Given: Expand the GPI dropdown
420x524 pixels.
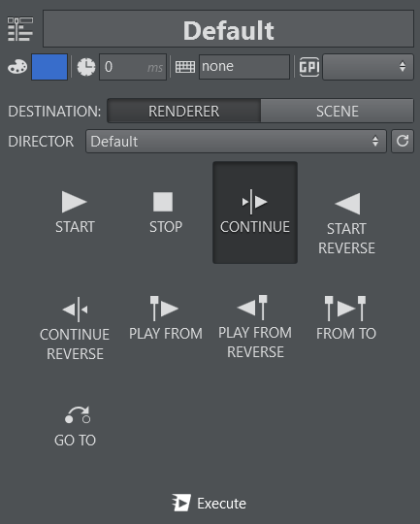Looking at the screenshot, I should (368, 67).
